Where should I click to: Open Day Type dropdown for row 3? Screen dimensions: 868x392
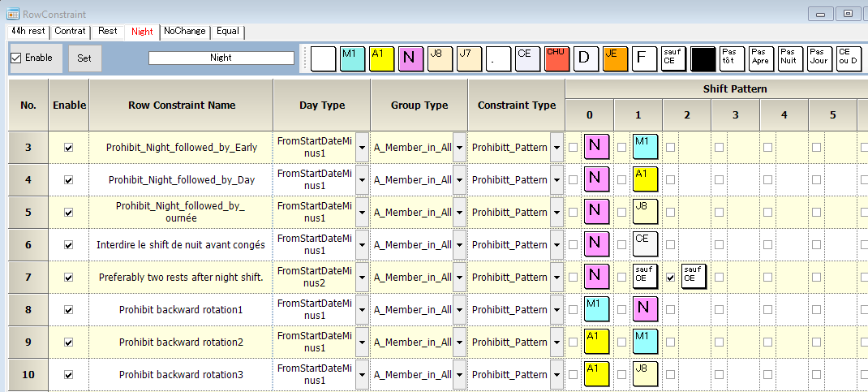pos(362,147)
